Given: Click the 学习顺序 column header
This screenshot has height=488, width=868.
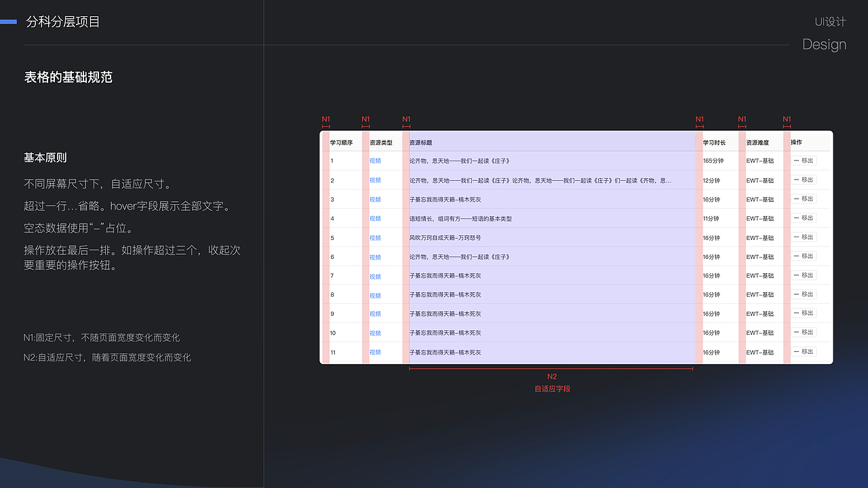Looking at the screenshot, I should [x=340, y=142].
